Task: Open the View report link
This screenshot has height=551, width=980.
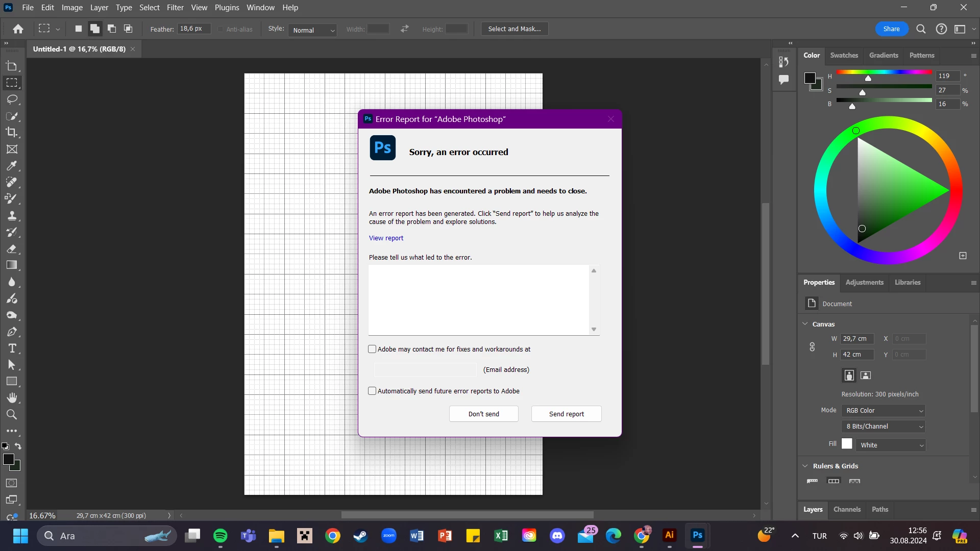Action: coord(386,238)
